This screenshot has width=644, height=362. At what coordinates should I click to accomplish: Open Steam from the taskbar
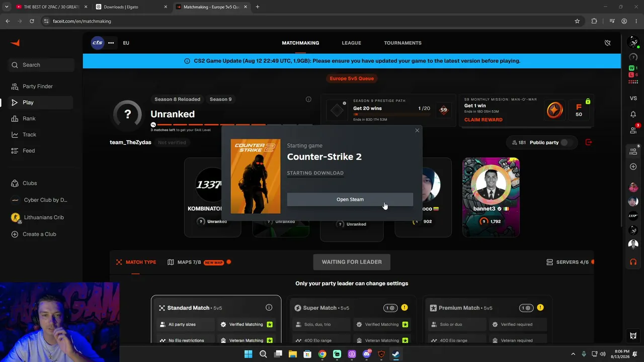point(396,354)
